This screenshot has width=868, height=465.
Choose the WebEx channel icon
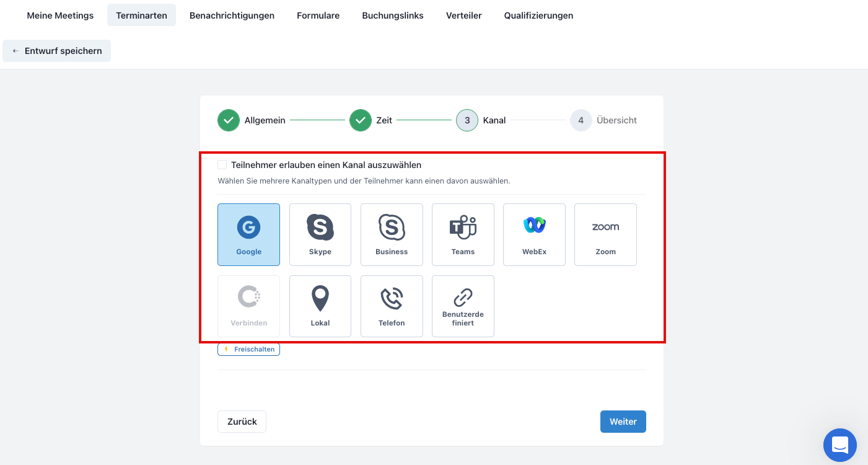click(534, 234)
